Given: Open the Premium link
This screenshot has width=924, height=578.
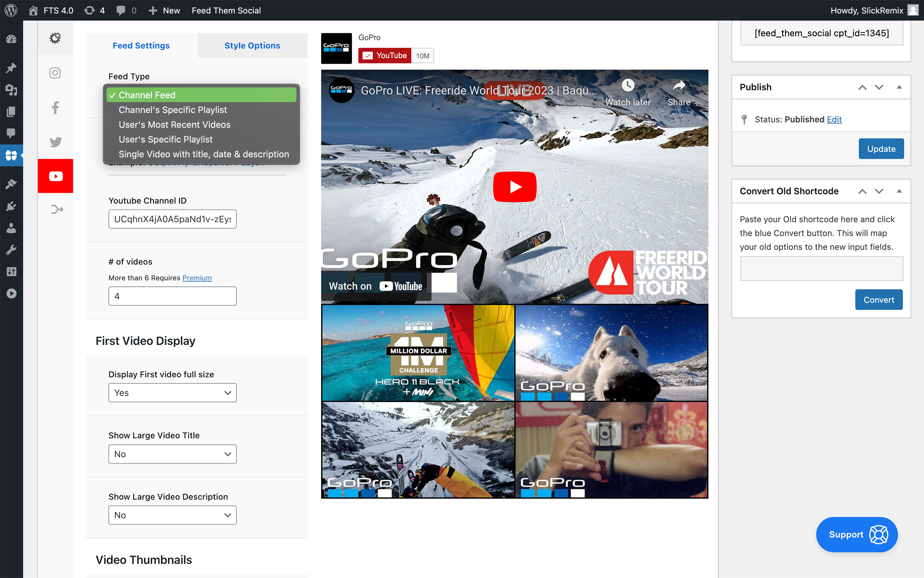Looking at the screenshot, I should click(x=197, y=278).
